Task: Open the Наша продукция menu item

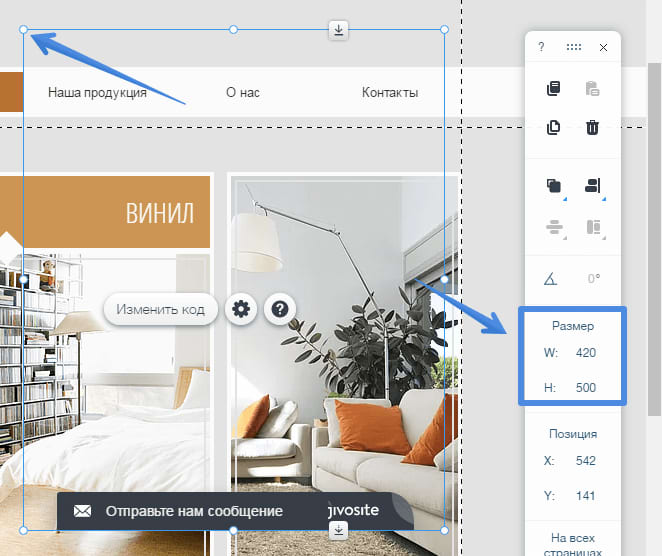Action: (x=97, y=92)
